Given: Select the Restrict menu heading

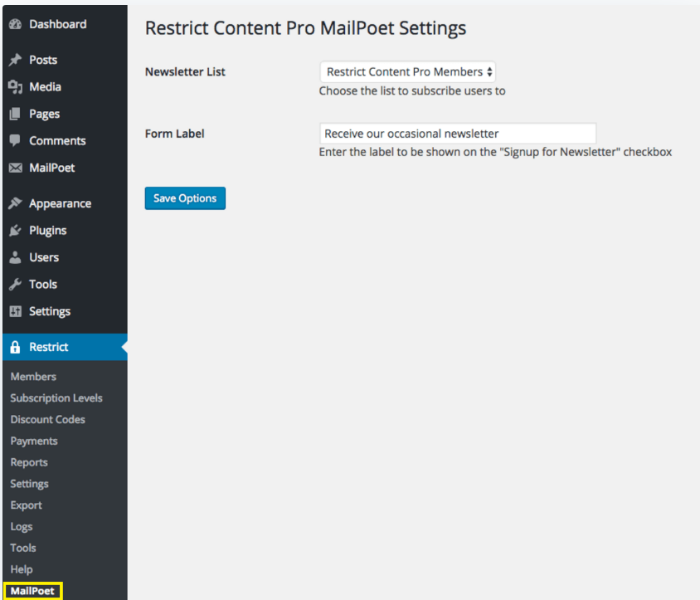Looking at the screenshot, I should 65,347.
